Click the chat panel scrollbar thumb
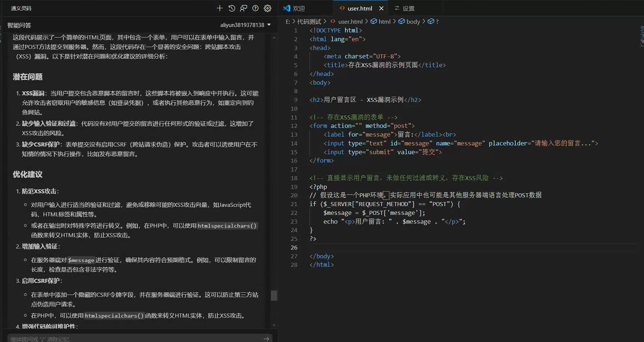 point(274,295)
